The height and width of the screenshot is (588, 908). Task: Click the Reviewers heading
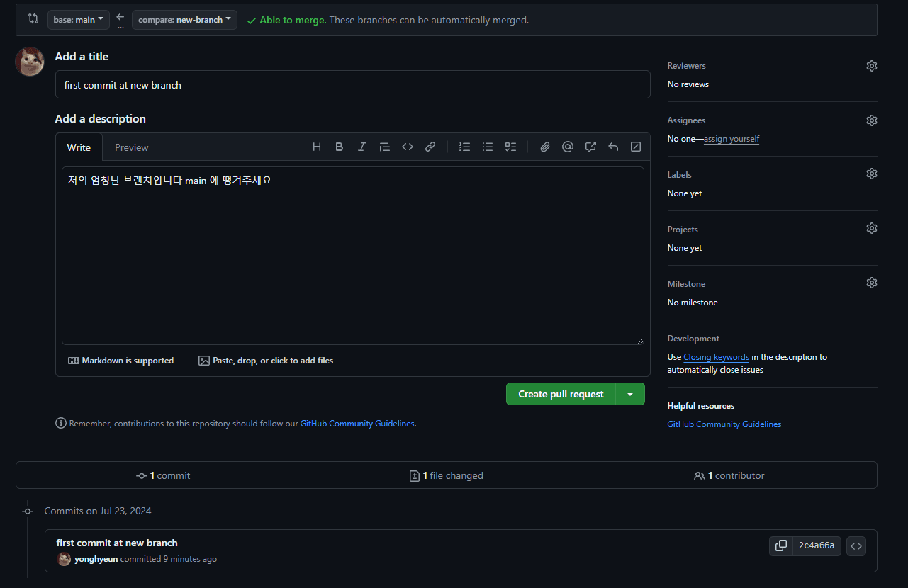[686, 66]
